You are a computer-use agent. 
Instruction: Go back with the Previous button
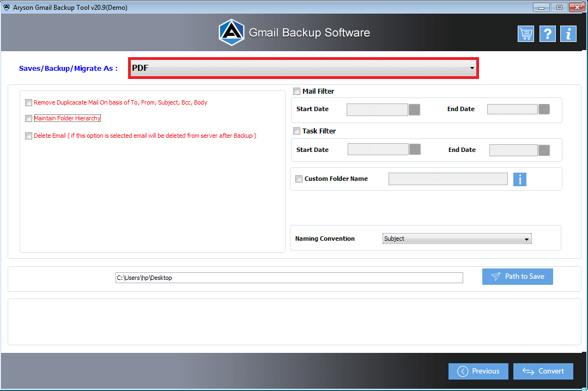pos(478,371)
